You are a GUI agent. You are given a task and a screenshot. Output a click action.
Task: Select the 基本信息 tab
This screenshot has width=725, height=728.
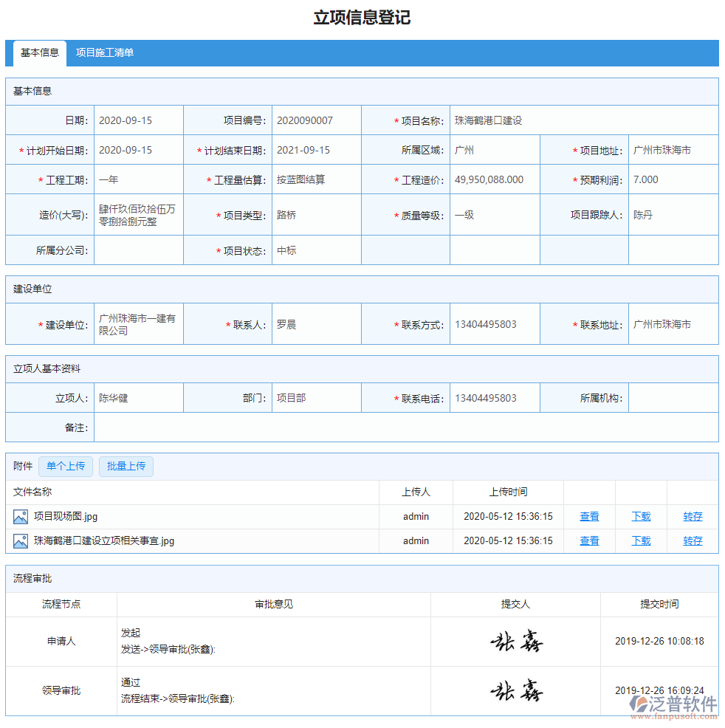(x=39, y=53)
